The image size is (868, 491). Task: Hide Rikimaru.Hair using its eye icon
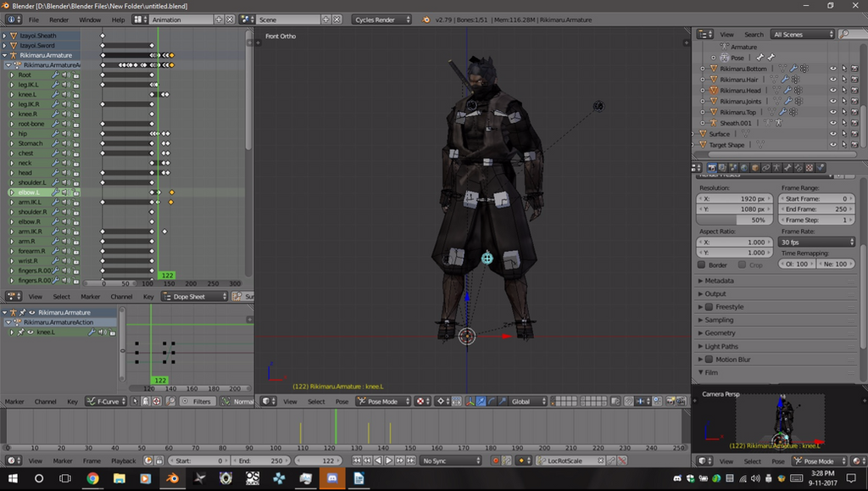833,80
